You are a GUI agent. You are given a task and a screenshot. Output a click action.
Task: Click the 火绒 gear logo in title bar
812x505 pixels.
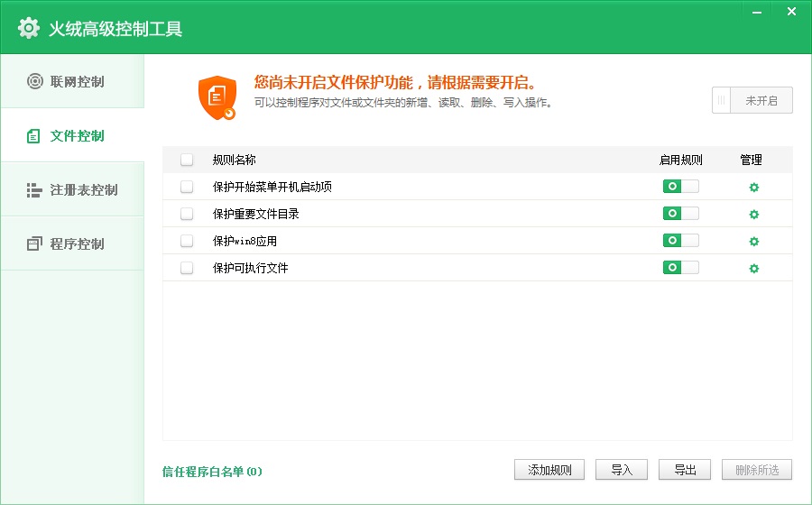tap(29, 28)
